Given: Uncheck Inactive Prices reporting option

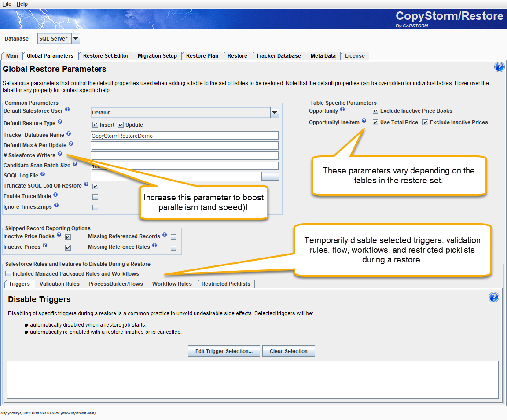Looking at the screenshot, I should pyautogui.click(x=68, y=248).
